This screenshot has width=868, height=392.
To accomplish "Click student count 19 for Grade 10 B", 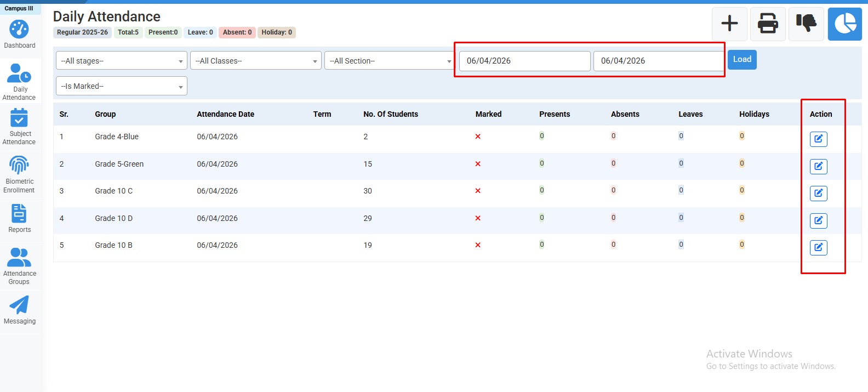I will [368, 245].
